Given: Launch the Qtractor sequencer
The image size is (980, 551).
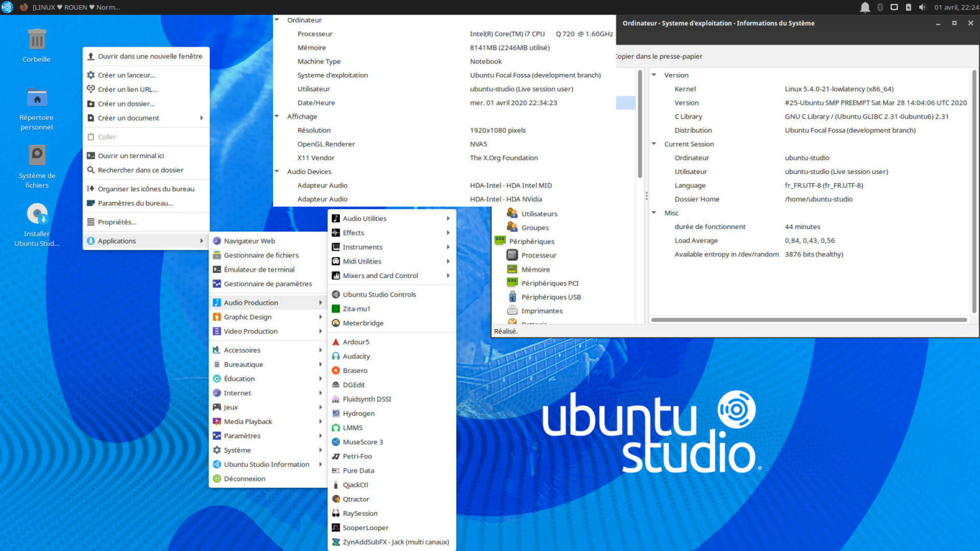Looking at the screenshot, I should tap(356, 499).
